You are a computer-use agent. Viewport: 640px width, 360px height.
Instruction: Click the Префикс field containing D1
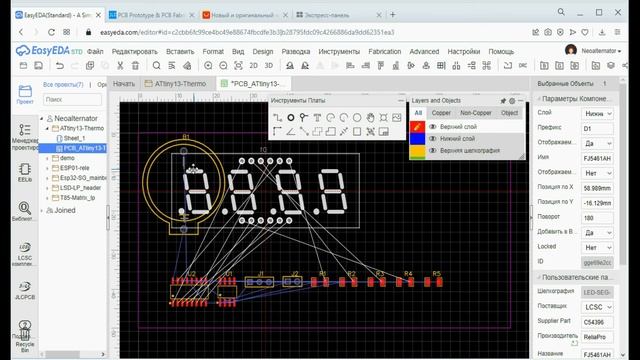point(597,129)
